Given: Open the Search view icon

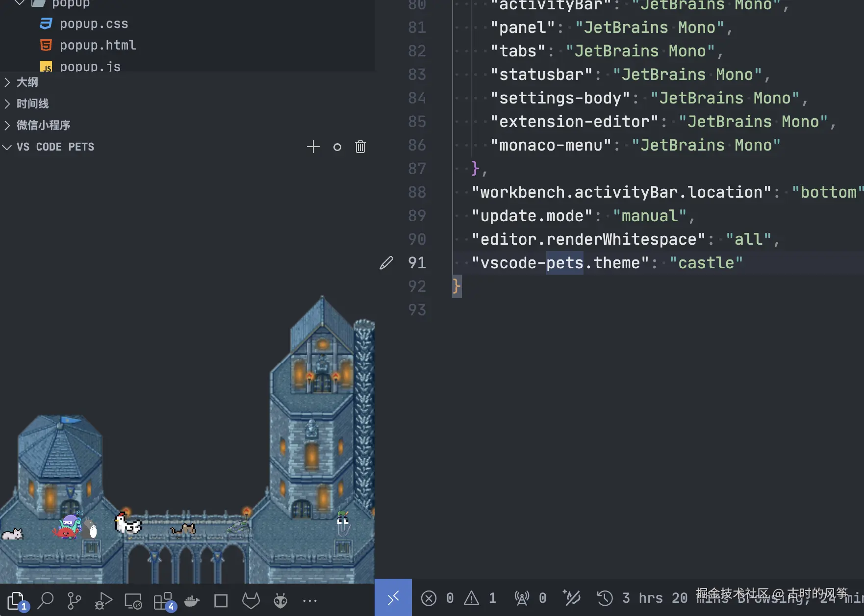Looking at the screenshot, I should pyautogui.click(x=46, y=600).
